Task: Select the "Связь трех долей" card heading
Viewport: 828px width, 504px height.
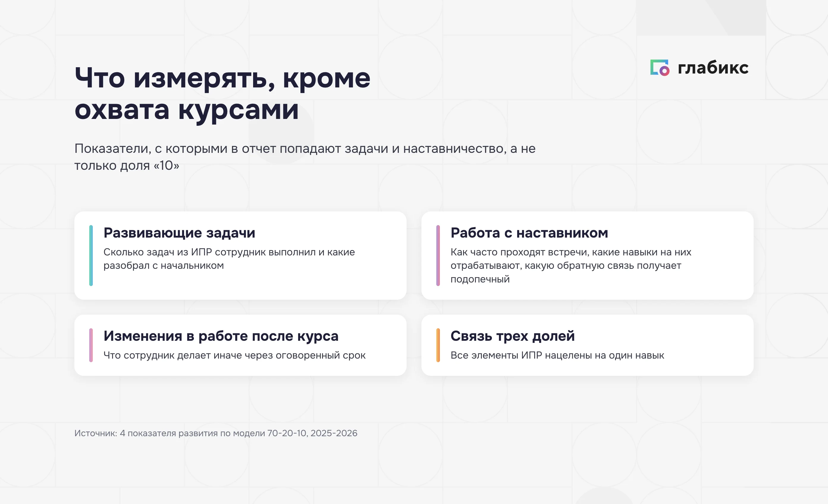Action: click(x=512, y=336)
